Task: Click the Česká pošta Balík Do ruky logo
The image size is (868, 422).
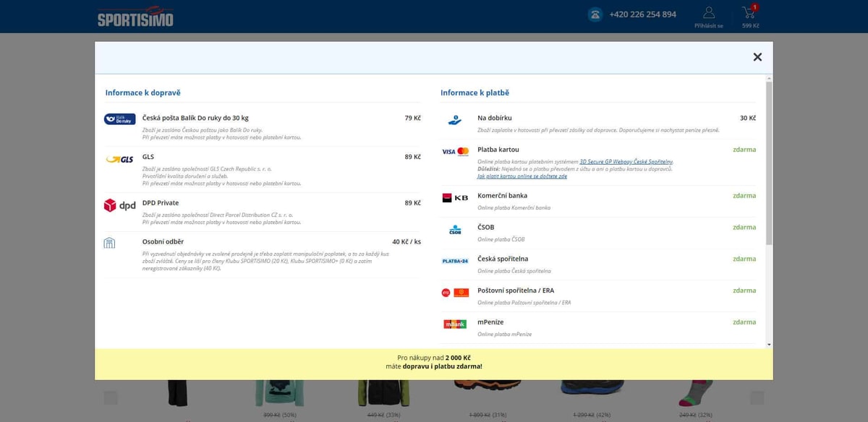Action: 119,119
